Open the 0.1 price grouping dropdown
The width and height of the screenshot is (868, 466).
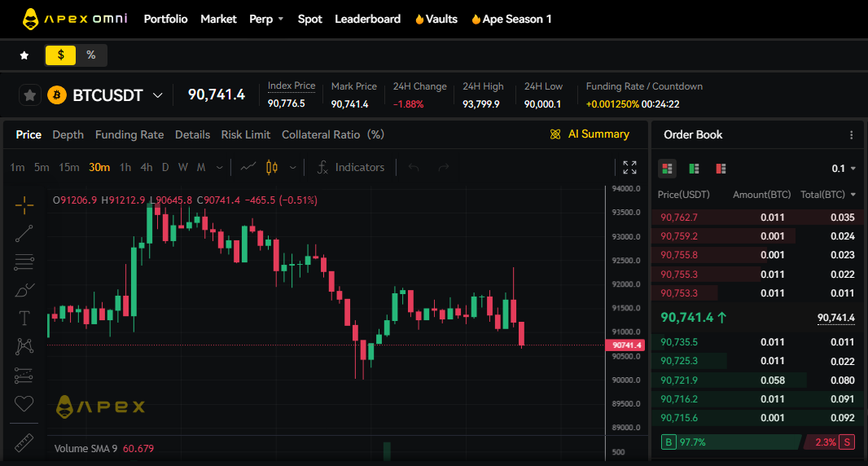tap(844, 169)
